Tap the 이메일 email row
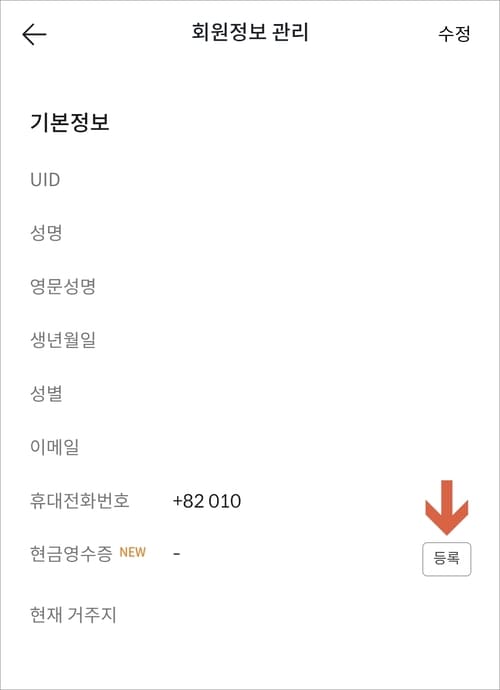Viewport: 500px width, 690px height. pos(250,447)
